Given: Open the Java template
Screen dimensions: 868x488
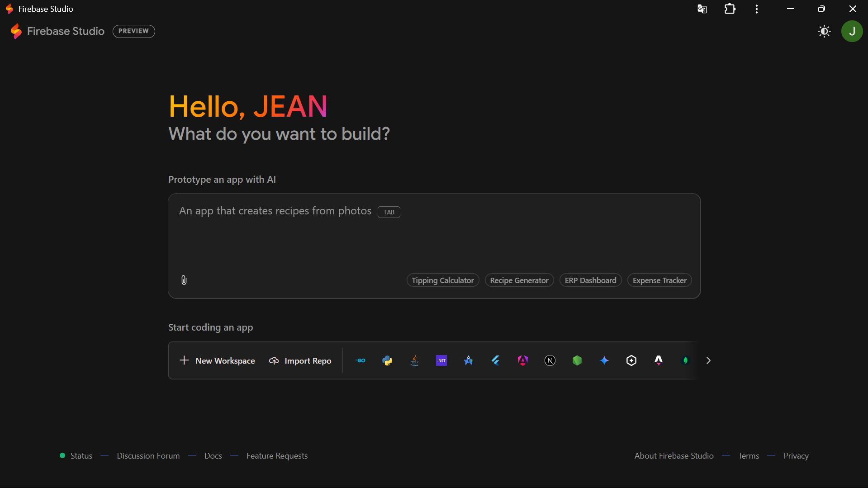Looking at the screenshot, I should pos(414,360).
